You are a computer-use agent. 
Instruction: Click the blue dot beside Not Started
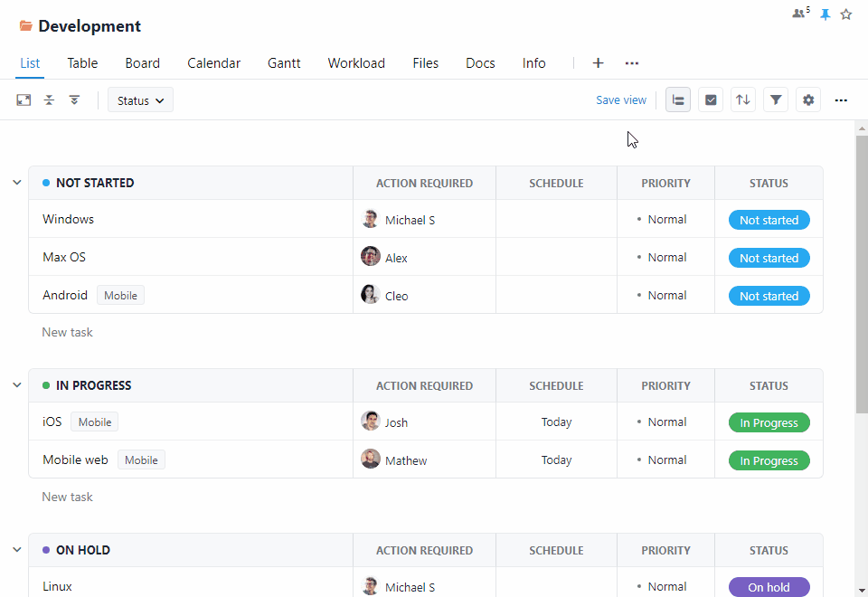[46, 183]
